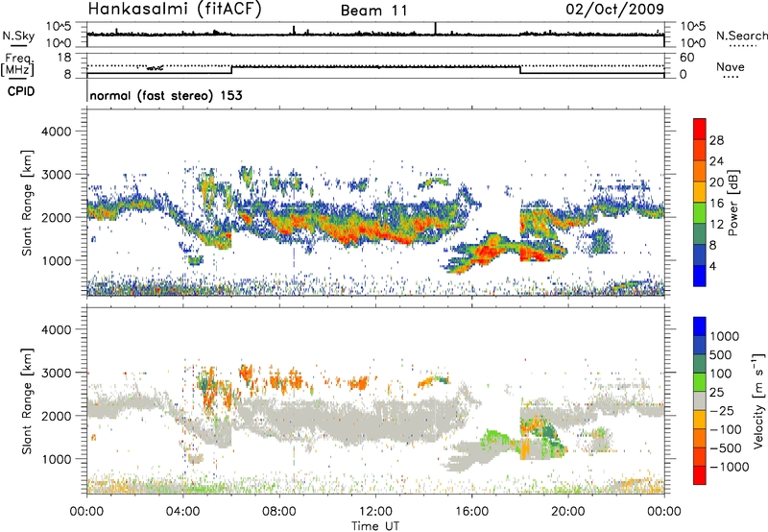The image size is (768, 532).
Task: Click the 12:00 time axis tick label
Action: coord(375,512)
